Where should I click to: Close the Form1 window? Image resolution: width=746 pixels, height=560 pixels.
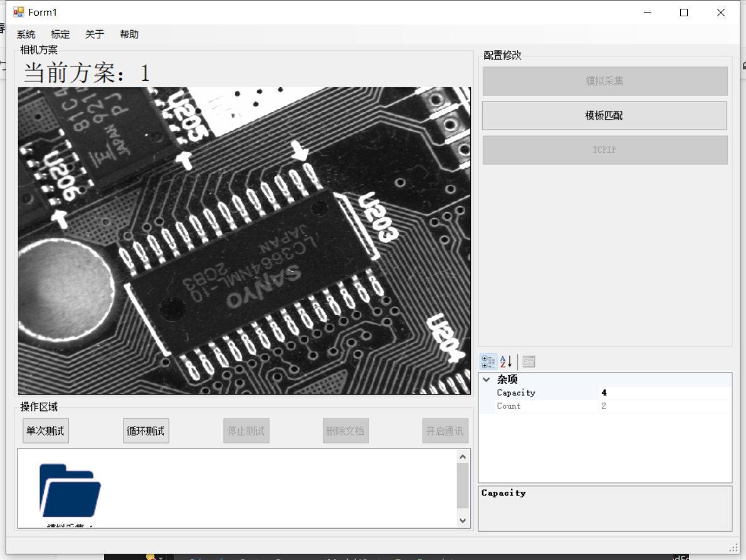(721, 13)
